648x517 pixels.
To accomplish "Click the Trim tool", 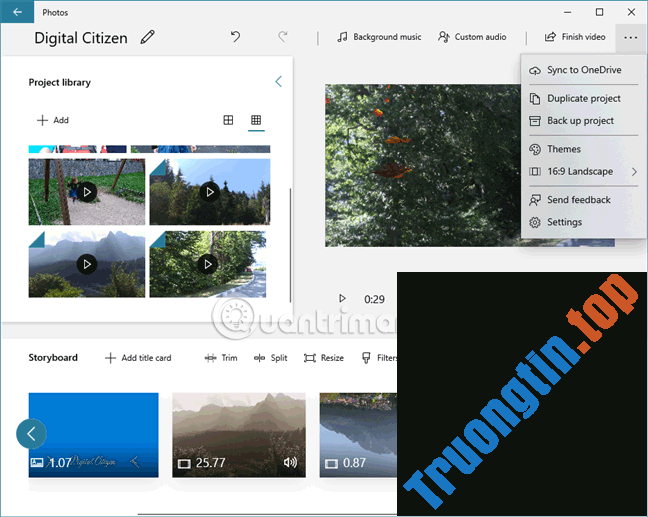I will point(221,358).
